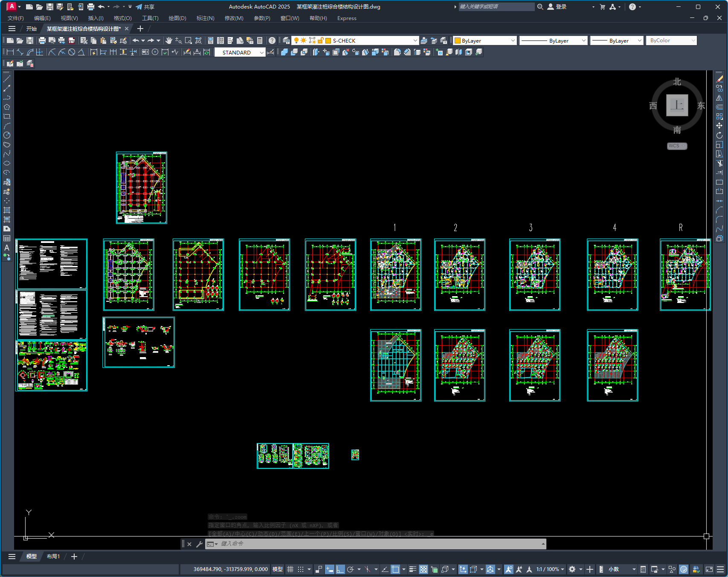The width and height of the screenshot is (728, 577).
Task: Open the annotation scale 1:1 / 100% dropdown
Action: (x=550, y=569)
